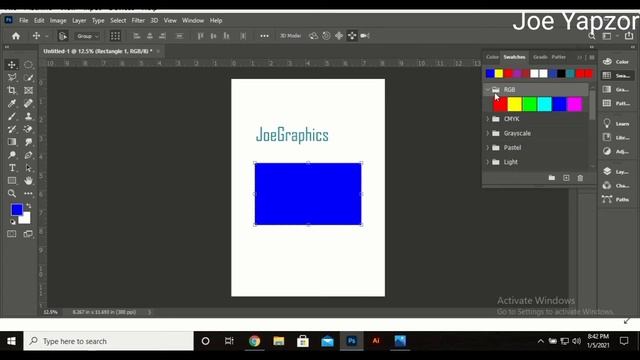Create new swatch group folder icon
This screenshot has width=640, height=360.
(x=551, y=178)
